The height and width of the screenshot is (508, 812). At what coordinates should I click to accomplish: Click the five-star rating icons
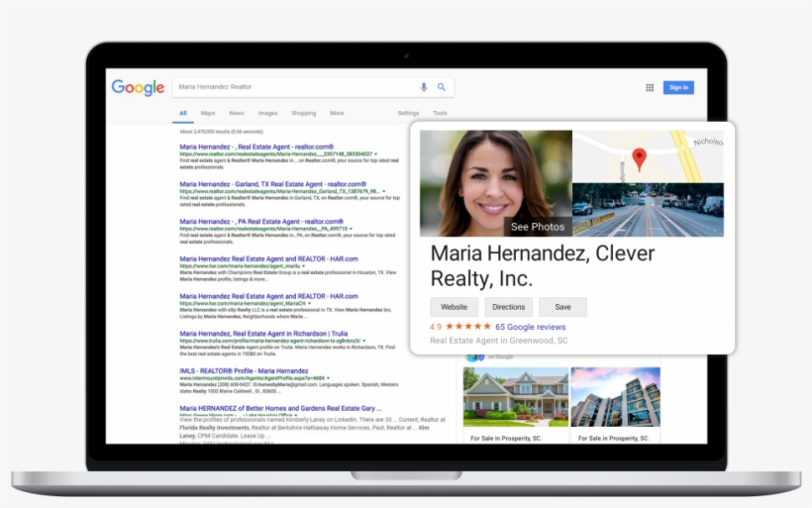pos(468,326)
